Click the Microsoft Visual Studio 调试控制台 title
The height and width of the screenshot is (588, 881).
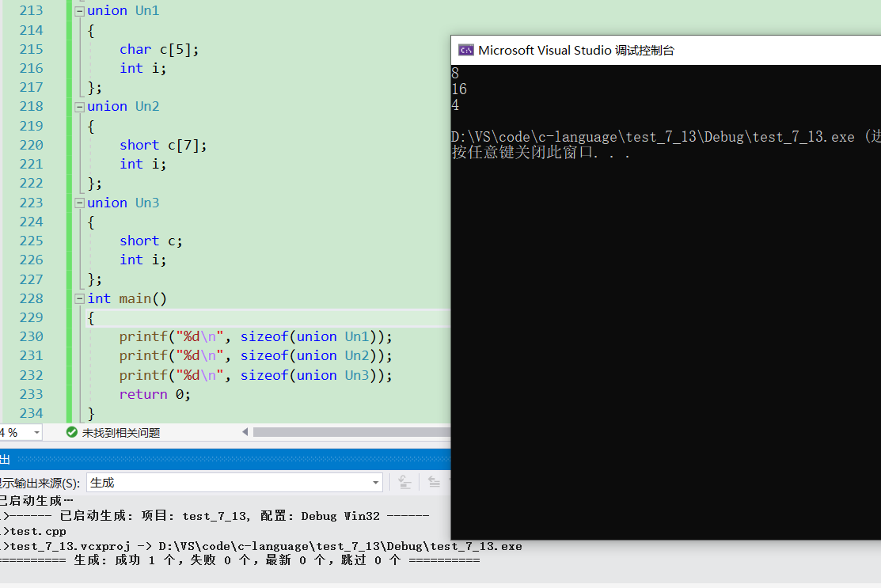[576, 51]
